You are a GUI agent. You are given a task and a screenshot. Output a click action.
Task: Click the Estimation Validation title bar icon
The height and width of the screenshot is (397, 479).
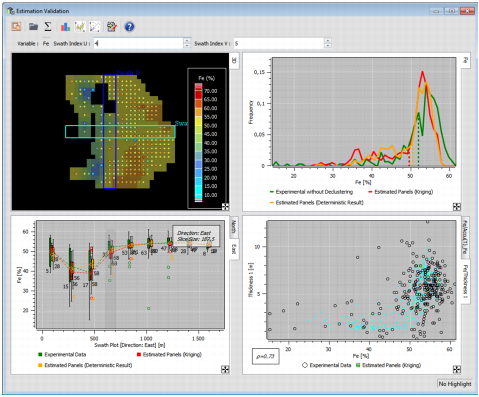click(x=11, y=11)
